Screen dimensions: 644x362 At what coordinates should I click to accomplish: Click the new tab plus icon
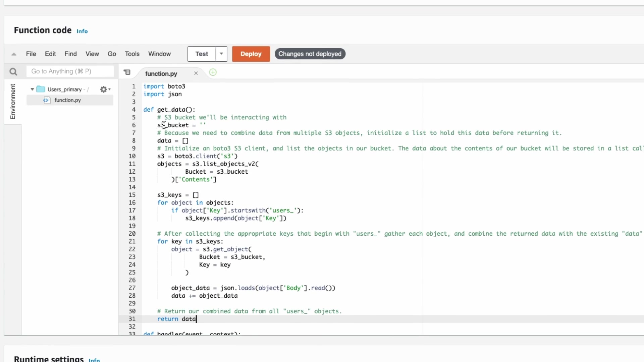[x=213, y=72]
